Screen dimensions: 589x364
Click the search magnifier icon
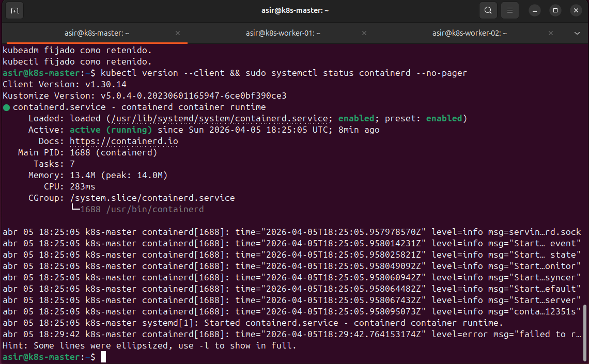[x=488, y=10]
